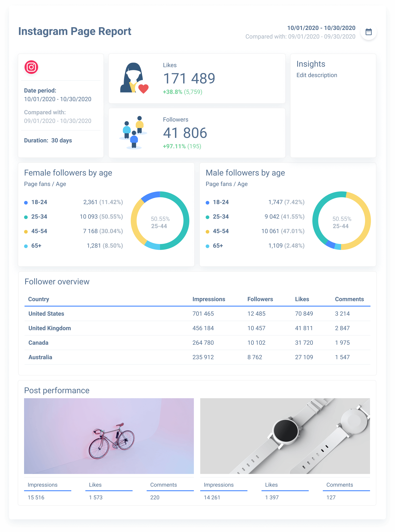Click male 45-54 value 10 061 (47.01%)

[x=283, y=231]
